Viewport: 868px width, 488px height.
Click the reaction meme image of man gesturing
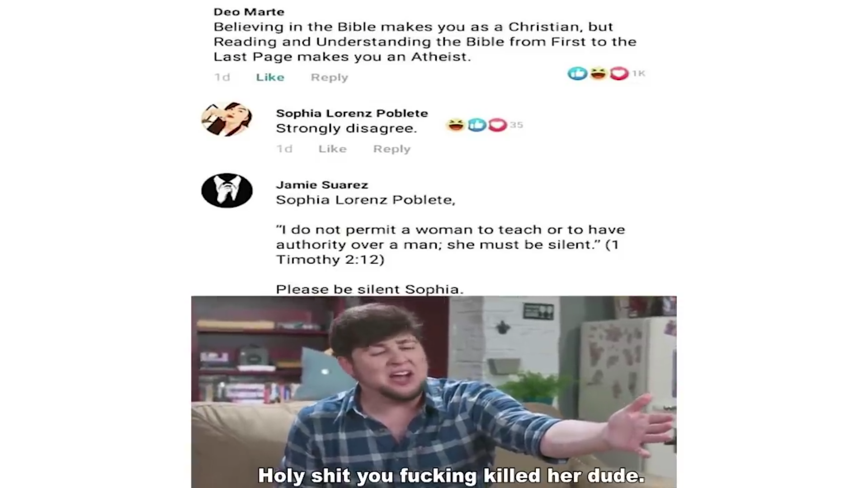[434, 392]
